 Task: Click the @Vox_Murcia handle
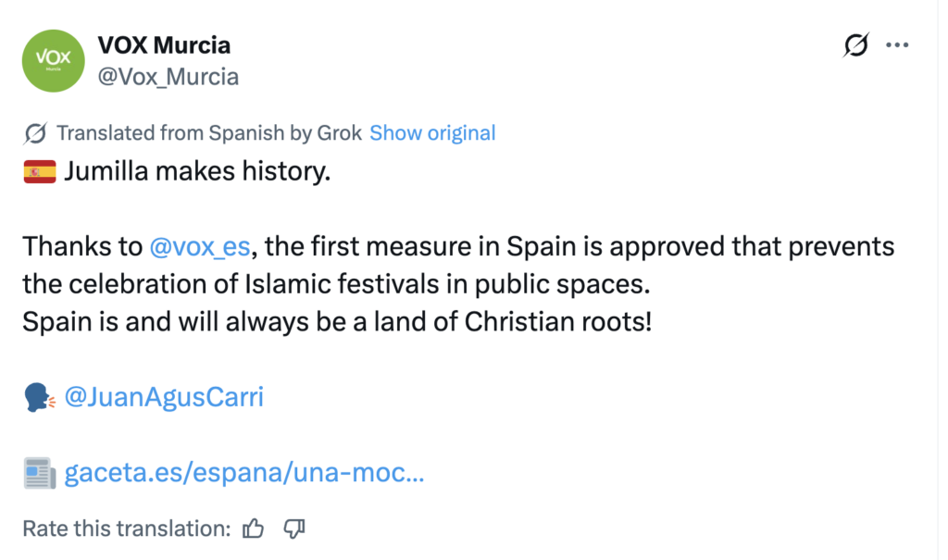(168, 77)
